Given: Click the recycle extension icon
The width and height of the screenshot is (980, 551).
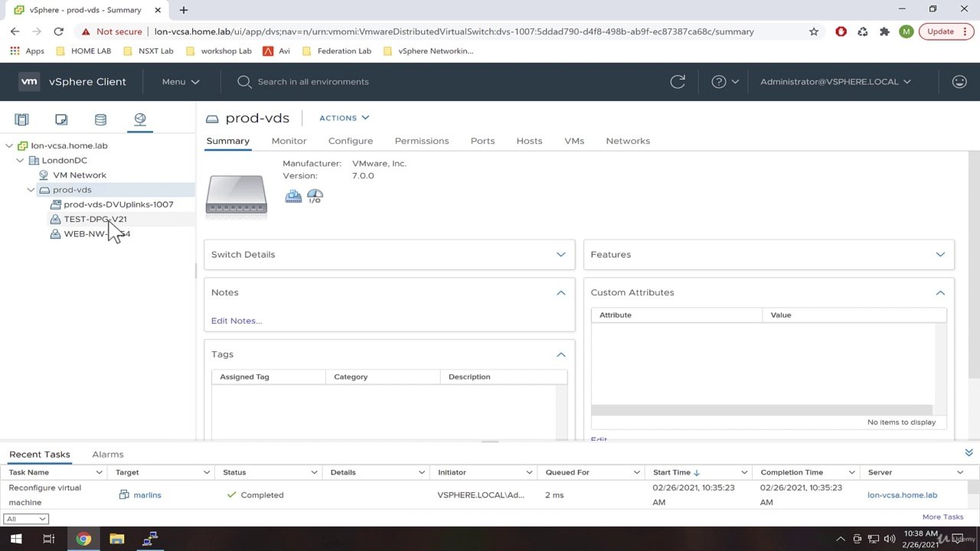Looking at the screenshot, I should pos(863,31).
